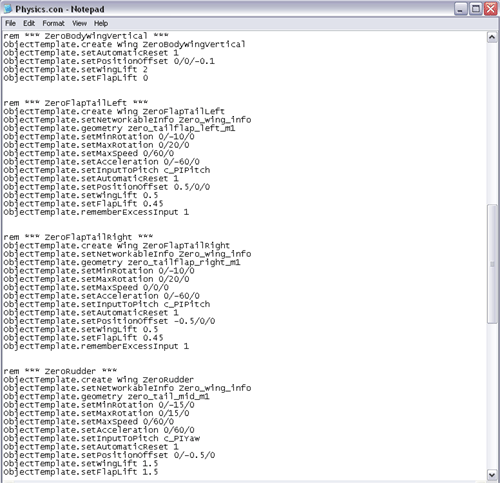Place cursor on 'setInputToPitch c_PIYaw' line

pyautogui.click(x=102, y=438)
